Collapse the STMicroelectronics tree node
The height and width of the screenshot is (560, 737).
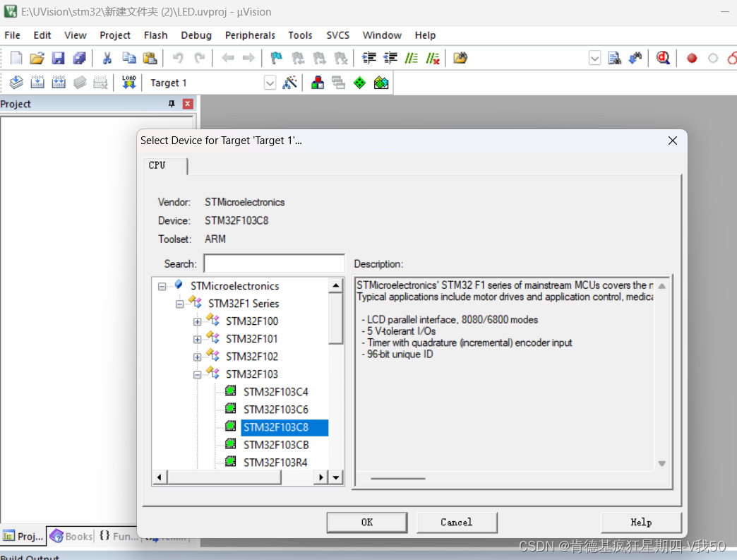(x=162, y=286)
